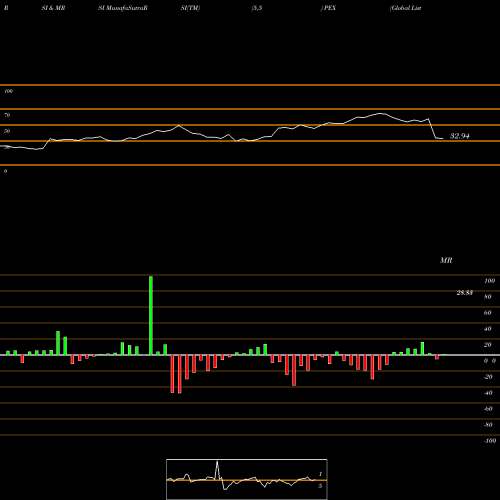Click the 'SI & MR' header label
500x500 pixels.
[53, 8]
